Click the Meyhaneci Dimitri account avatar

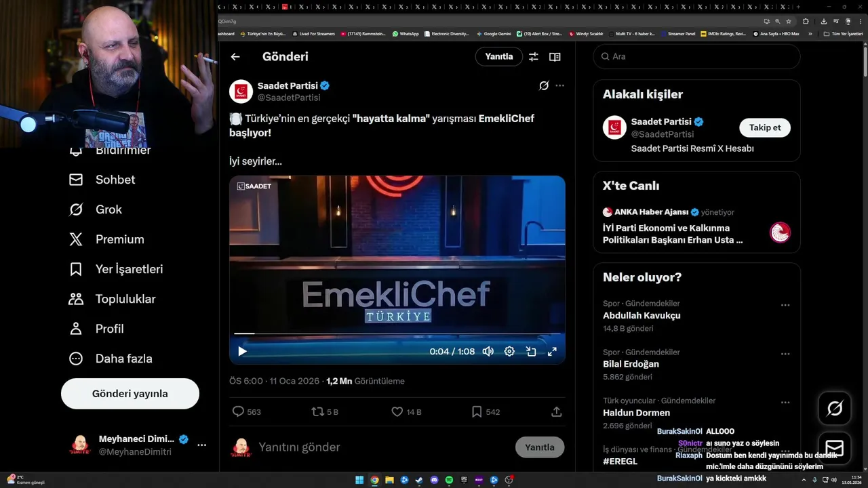tap(80, 445)
